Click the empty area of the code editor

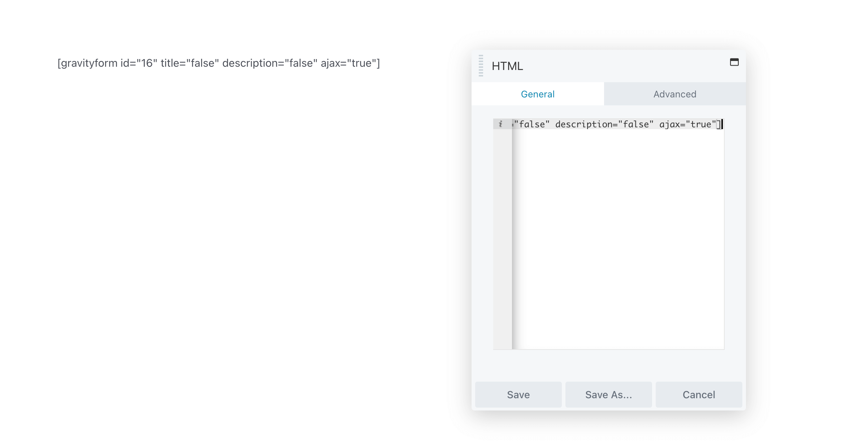tap(617, 238)
